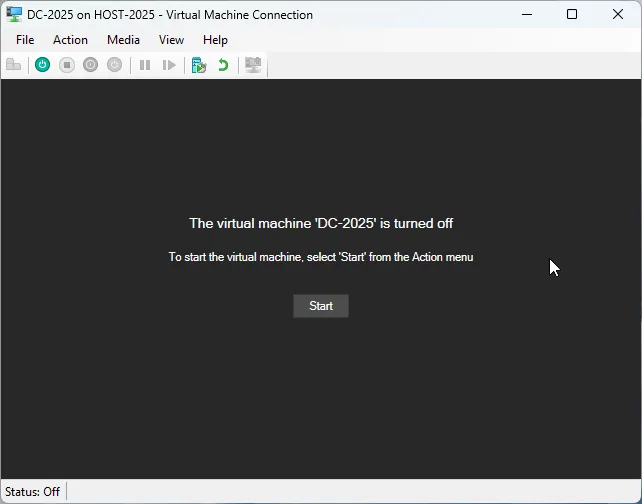Start the VM with the green power icon
The width and height of the screenshot is (642, 504).
[x=42, y=65]
